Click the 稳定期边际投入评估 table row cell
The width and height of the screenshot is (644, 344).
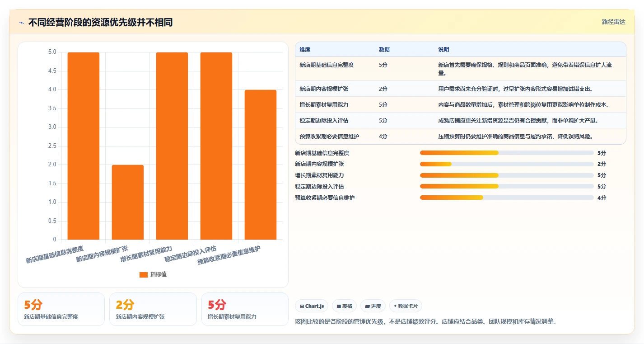point(324,121)
